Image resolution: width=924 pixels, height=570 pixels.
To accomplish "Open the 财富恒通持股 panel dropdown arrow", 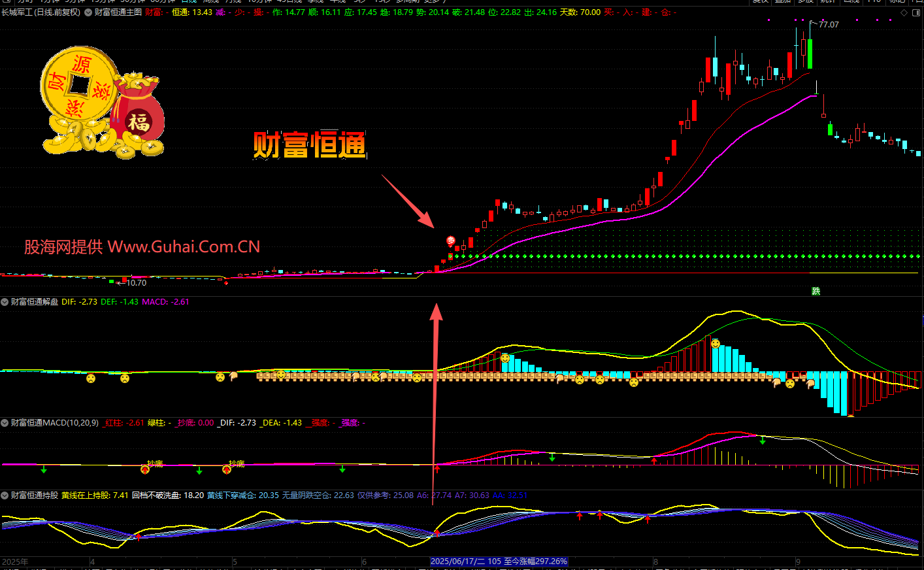I will click(x=5, y=495).
